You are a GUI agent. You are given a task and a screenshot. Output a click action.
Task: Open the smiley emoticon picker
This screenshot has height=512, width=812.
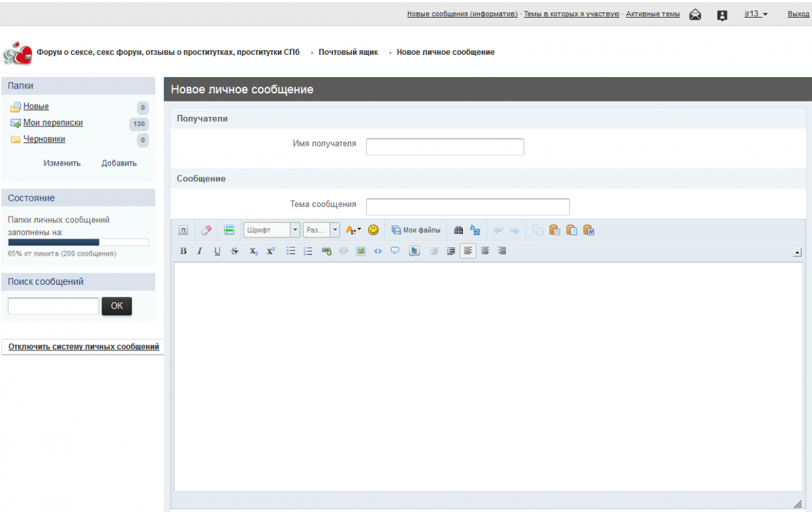[373, 230]
